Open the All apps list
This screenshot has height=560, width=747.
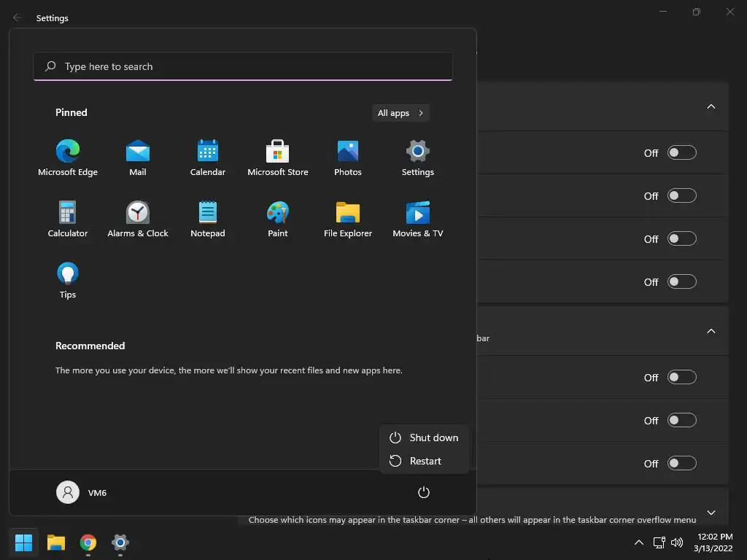click(x=400, y=113)
